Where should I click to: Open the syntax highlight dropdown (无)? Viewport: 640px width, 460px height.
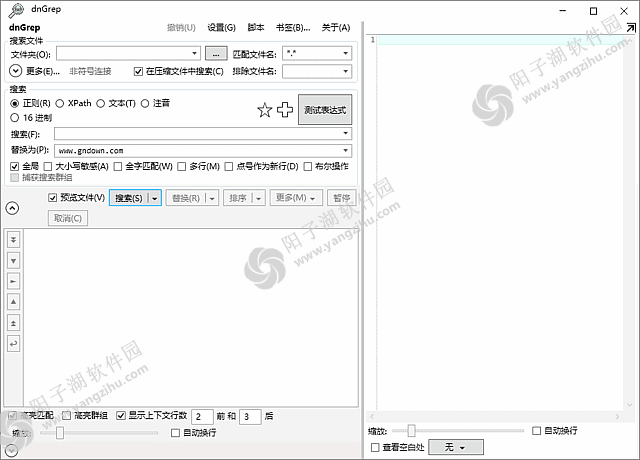click(x=456, y=447)
